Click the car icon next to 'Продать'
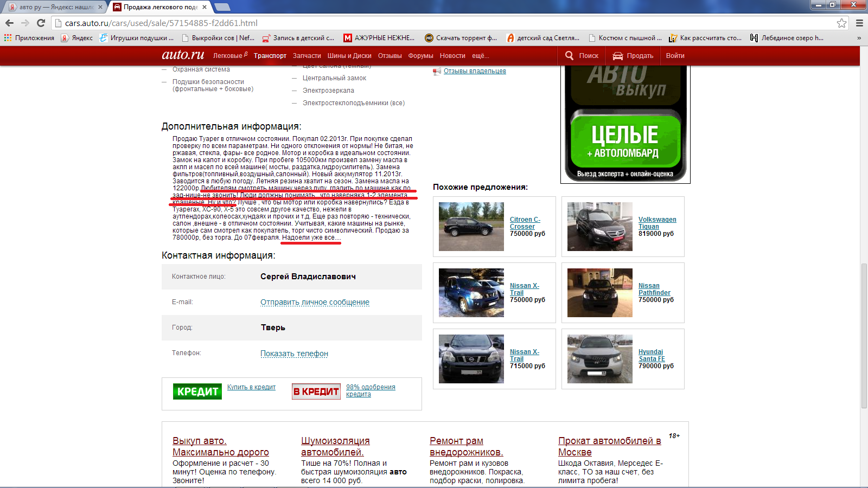Viewport: 868px width, 488px height. tap(617, 56)
